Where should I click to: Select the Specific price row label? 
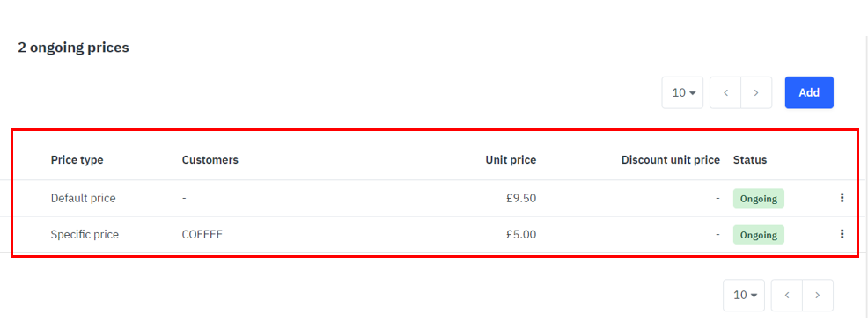pos(85,234)
